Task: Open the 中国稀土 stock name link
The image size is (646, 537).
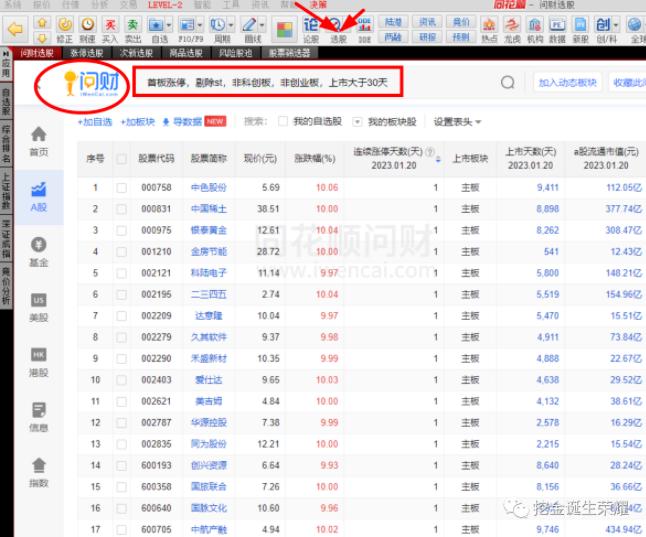Action: (209, 209)
